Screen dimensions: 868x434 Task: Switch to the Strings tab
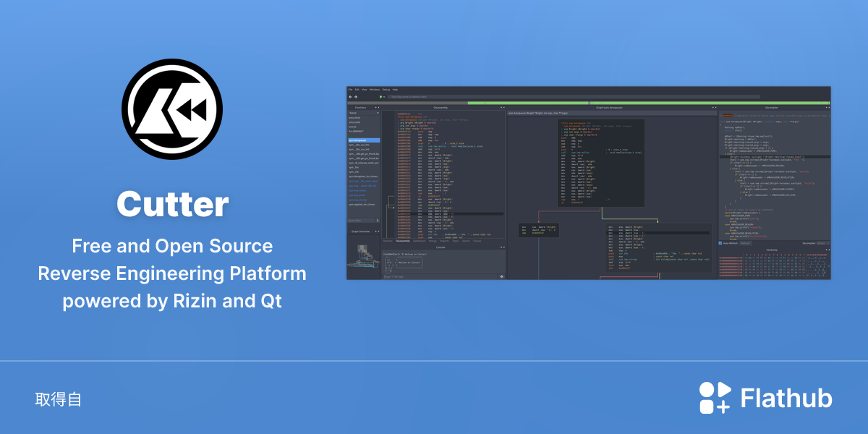click(433, 241)
